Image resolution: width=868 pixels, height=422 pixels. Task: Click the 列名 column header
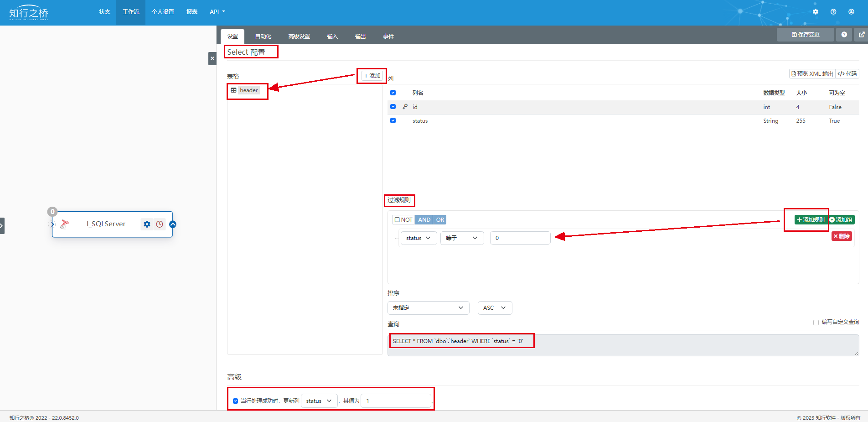tap(418, 93)
